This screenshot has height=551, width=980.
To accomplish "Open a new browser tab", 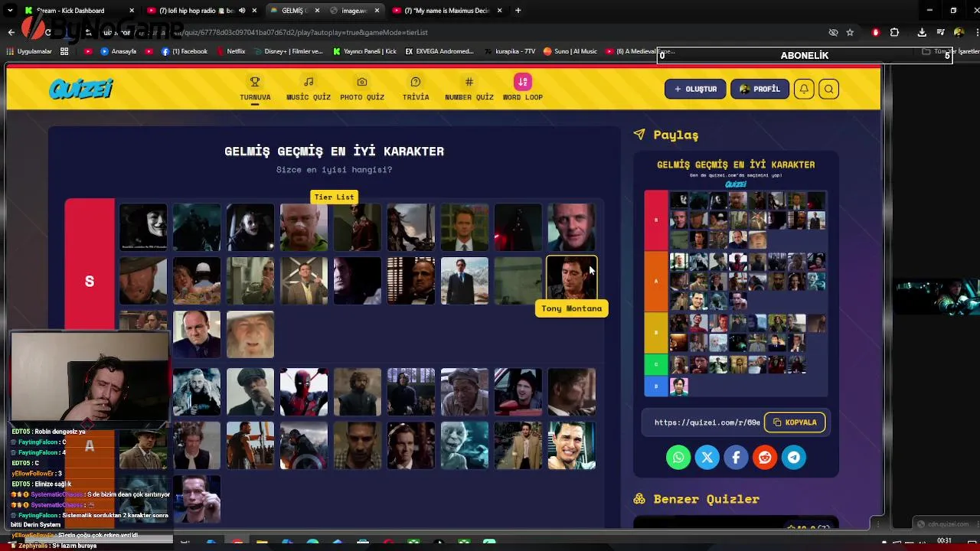I will [x=518, y=11].
